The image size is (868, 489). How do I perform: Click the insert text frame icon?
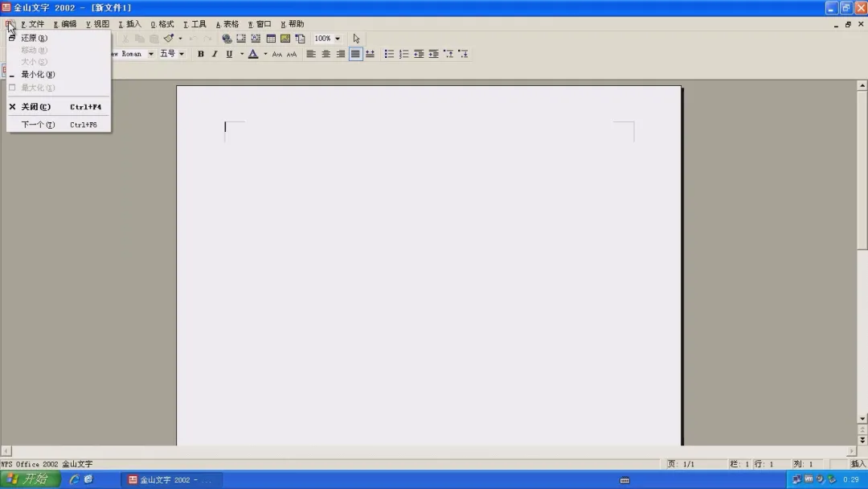[x=241, y=39]
